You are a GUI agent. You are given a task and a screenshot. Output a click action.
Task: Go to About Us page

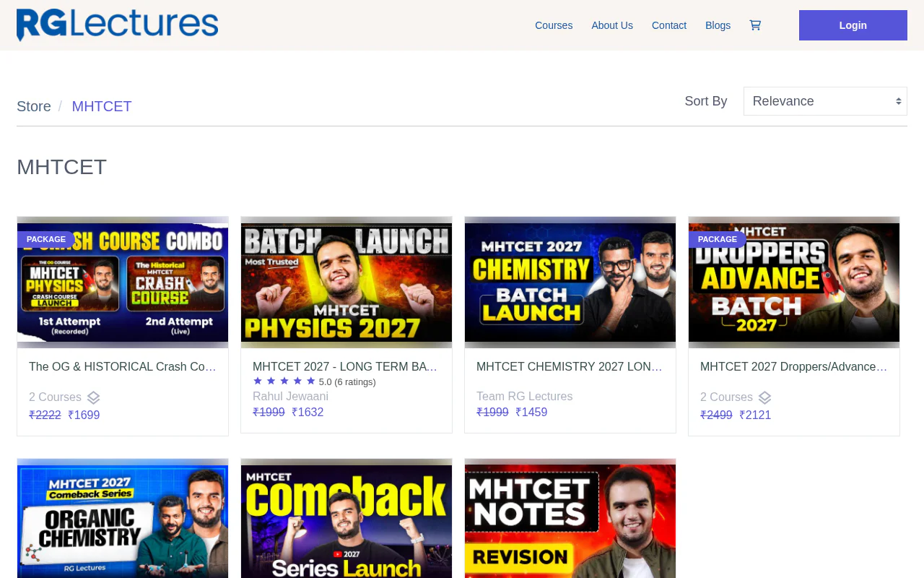click(612, 25)
